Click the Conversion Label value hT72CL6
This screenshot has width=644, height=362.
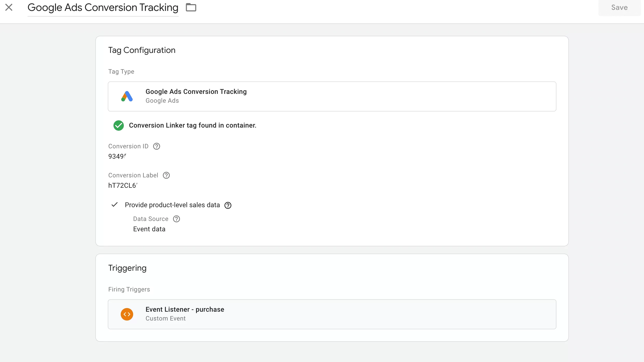[123, 185]
